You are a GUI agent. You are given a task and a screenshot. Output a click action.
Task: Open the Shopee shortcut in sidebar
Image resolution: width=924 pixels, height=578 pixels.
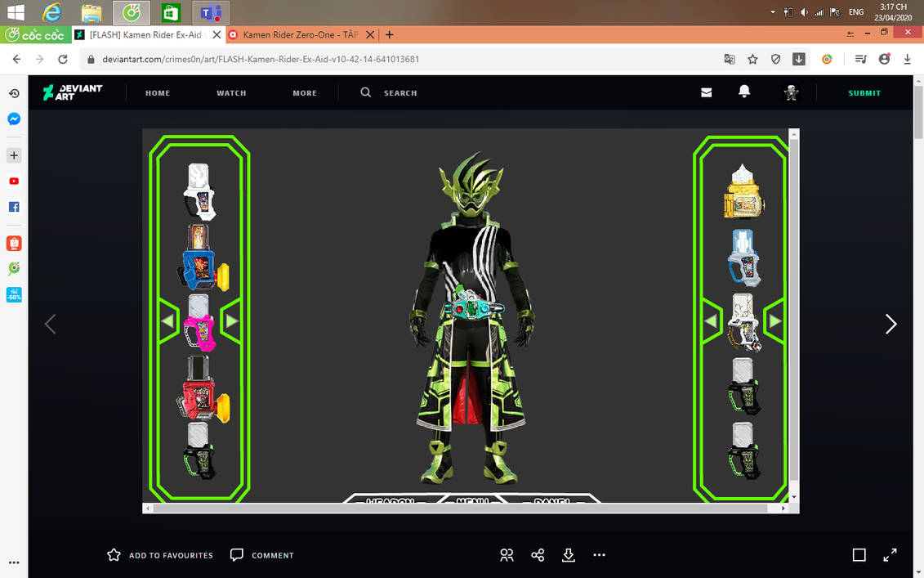(x=14, y=243)
